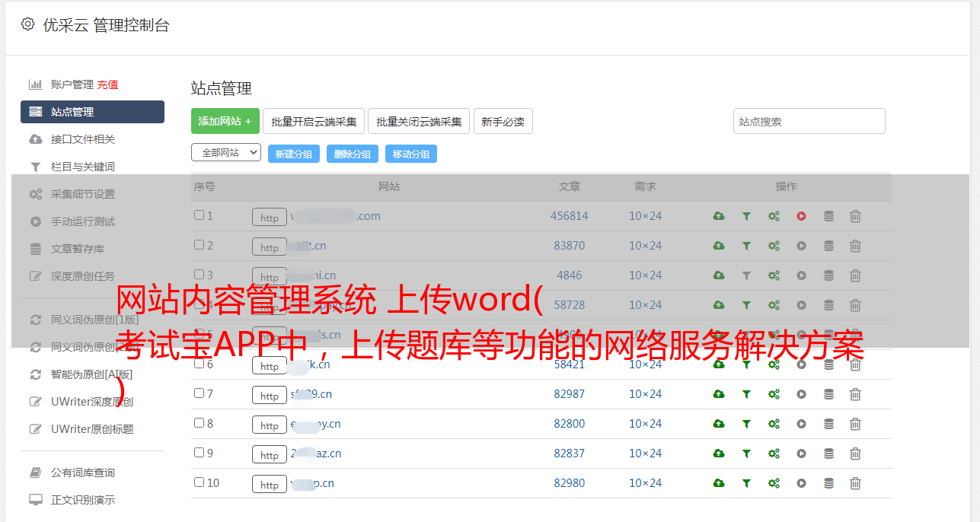Mark the checkbox of row 9
Screen dimensions: 980x522
[199, 453]
